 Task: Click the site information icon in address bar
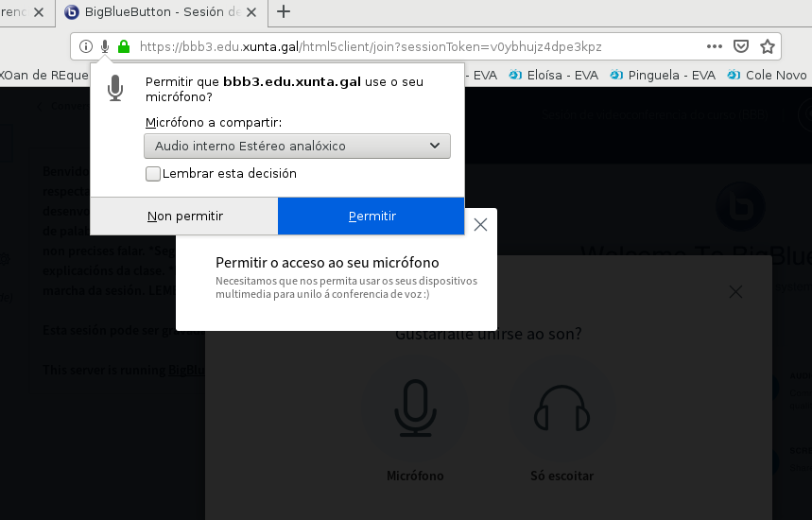coord(86,46)
